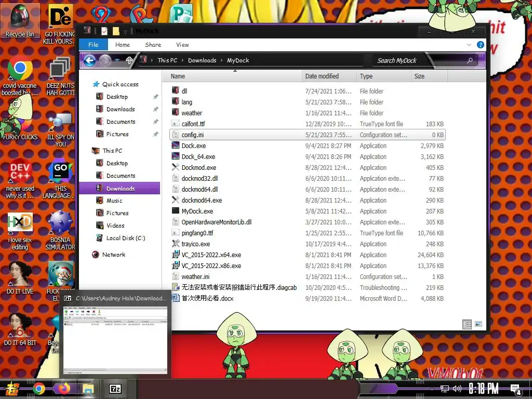Open the 'DO IT 64 BIT' desktop icon

pyautogui.click(x=20, y=329)
